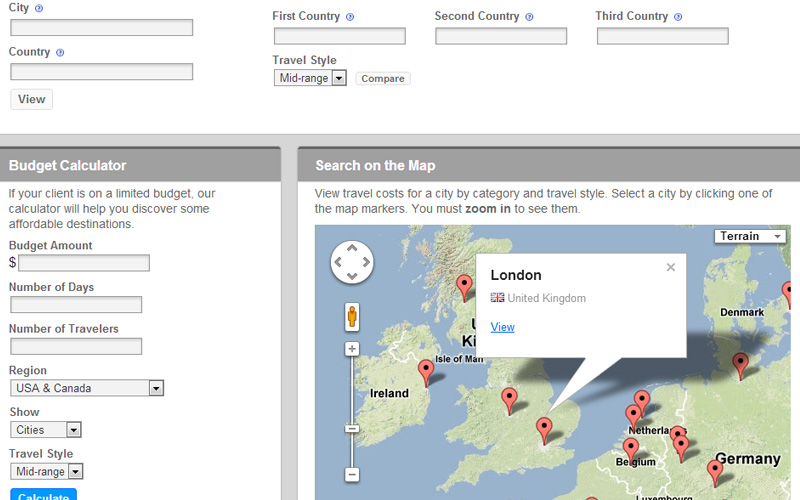Click the blue Calculate button
This screenshot has height=500, width=800.
pyautogui.click(x=43, y=495)
